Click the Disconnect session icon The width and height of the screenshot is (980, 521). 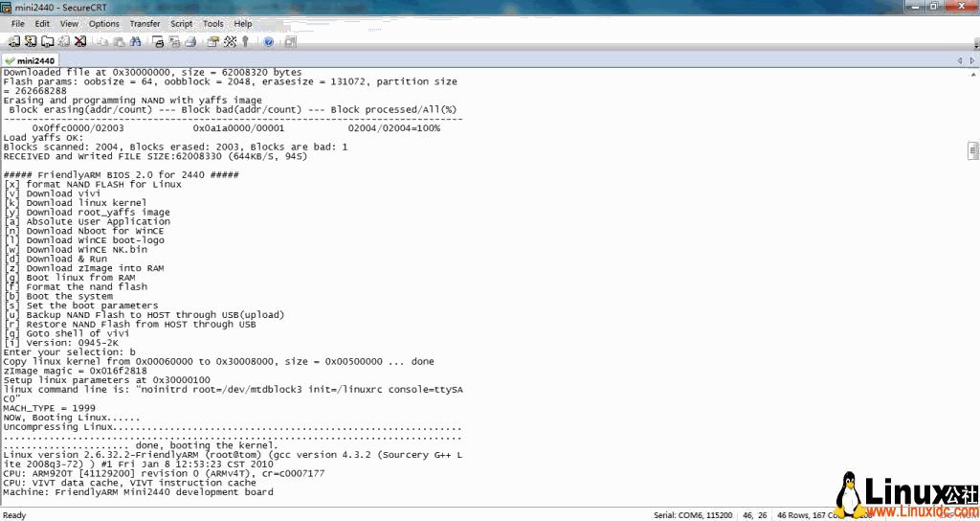click(79, 41)
